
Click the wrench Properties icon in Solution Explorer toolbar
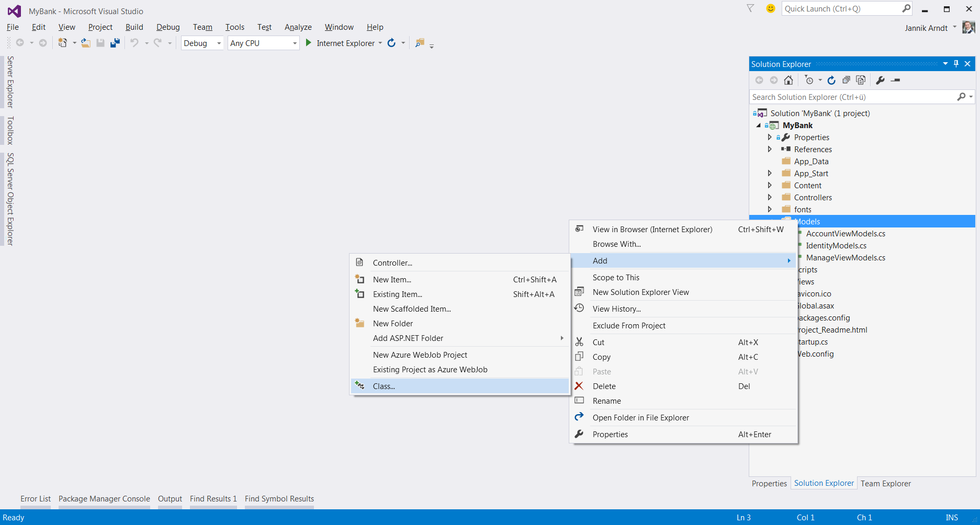coord(880,80)
